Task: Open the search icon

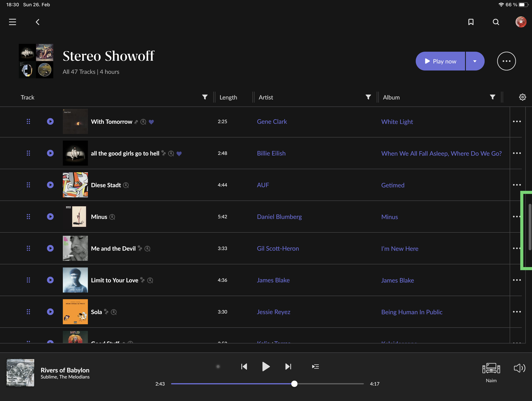Action: click(496, 22)
